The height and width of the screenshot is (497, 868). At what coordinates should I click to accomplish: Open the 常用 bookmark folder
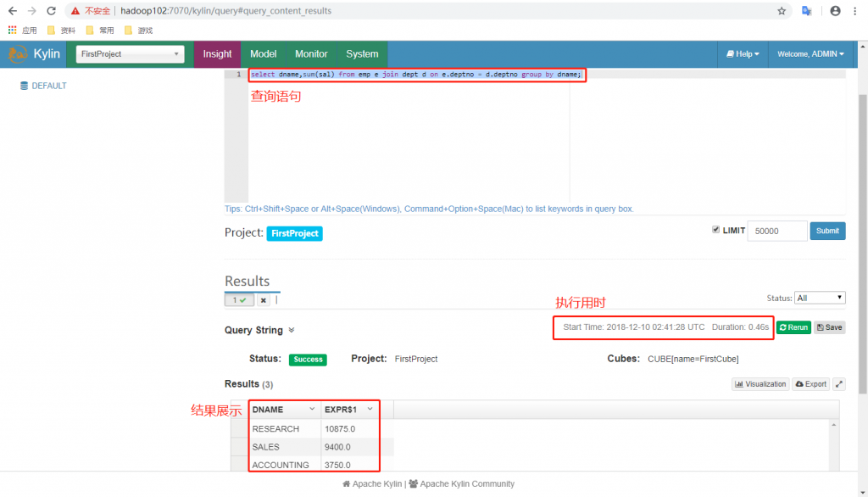click(100, 30)
